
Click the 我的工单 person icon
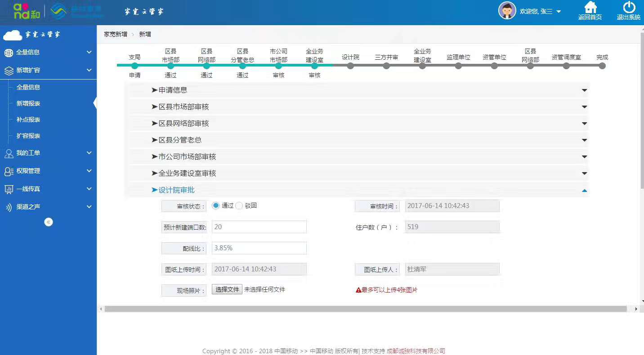point(9,153)
